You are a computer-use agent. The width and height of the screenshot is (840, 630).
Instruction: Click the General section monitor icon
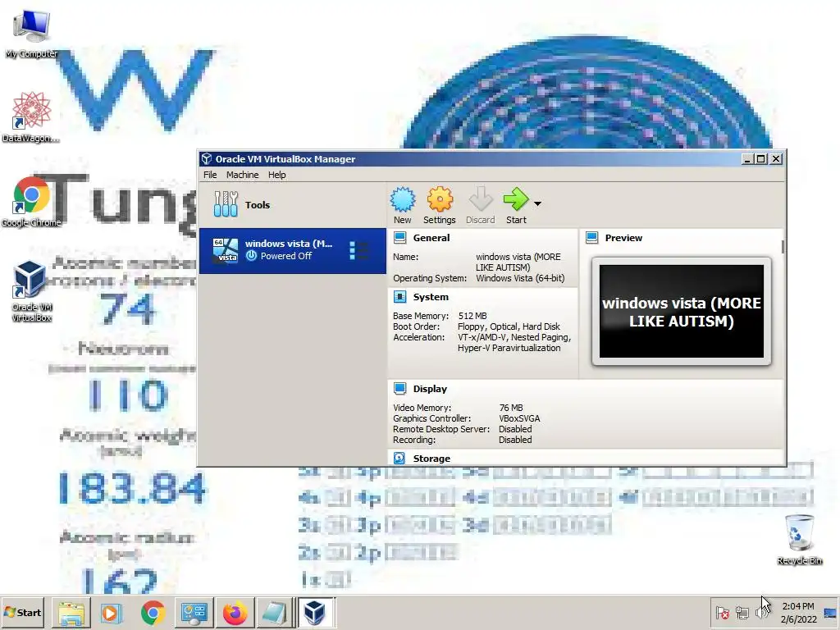(x=399, y=238)
